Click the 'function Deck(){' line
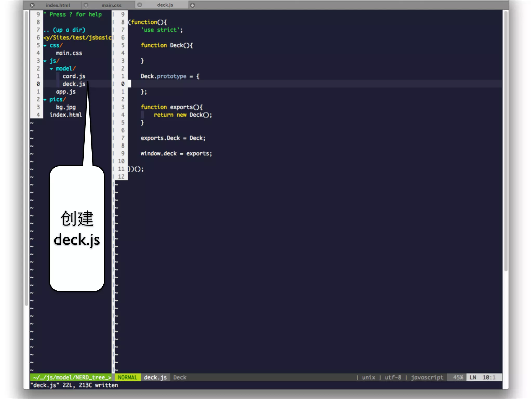 pyautogui.click(x=167, y=45)
